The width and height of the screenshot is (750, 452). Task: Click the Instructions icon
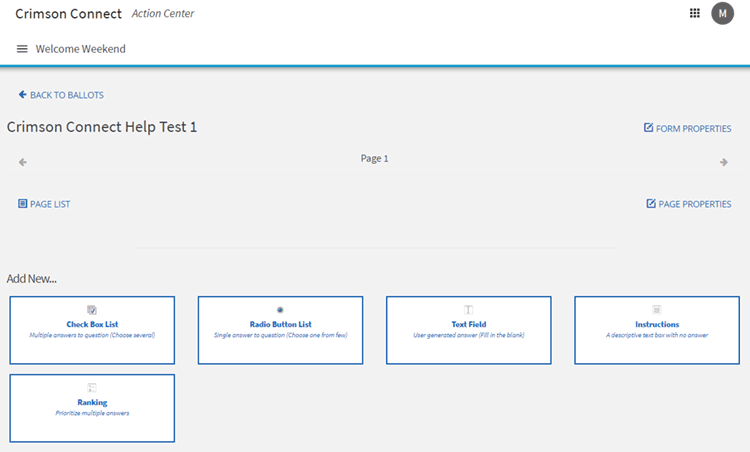(657, 310)
